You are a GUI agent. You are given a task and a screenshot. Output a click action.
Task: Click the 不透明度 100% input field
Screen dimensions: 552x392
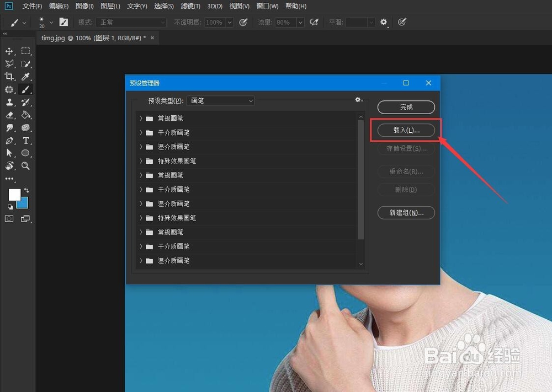[215, 23]
